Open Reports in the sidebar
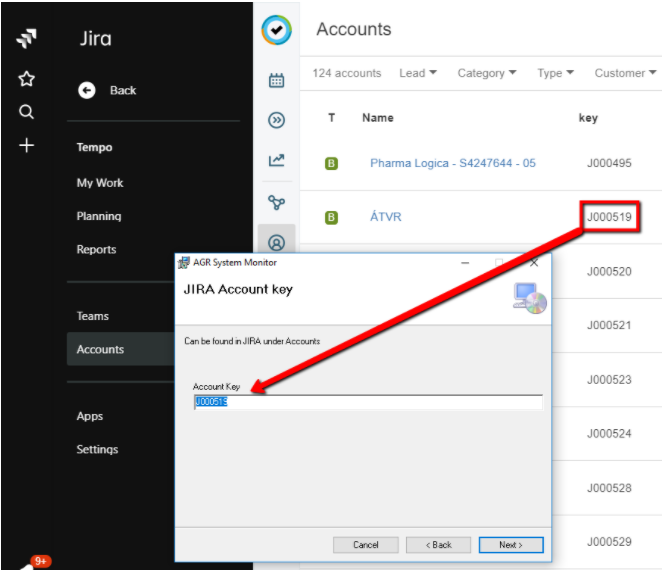Viewport: 662px width, 572px height. [x=96, y=249]
